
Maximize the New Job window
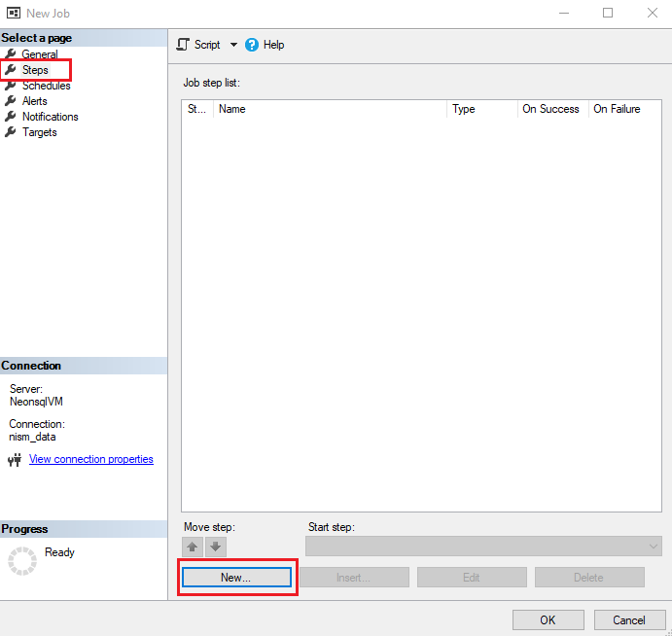pos(608,13)
